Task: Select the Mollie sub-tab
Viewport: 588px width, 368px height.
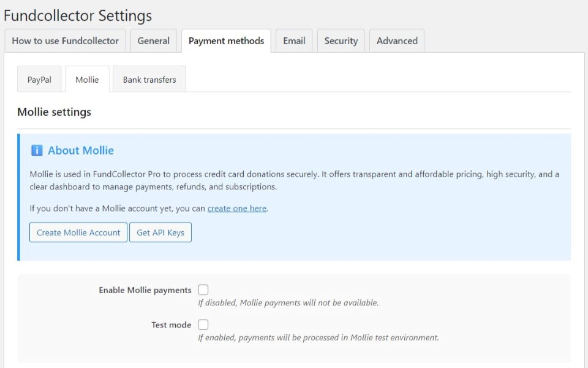Action: (87, 80)
